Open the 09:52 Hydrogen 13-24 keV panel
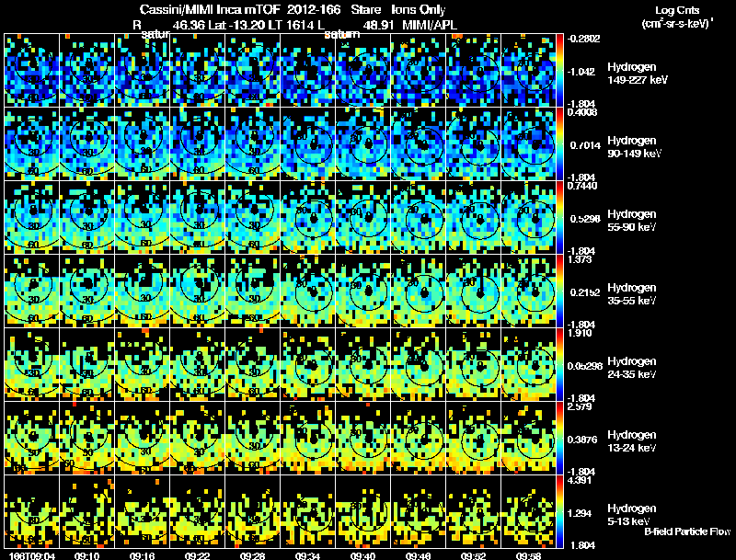This screenshot has height=560, width=736. coord(473,438)
